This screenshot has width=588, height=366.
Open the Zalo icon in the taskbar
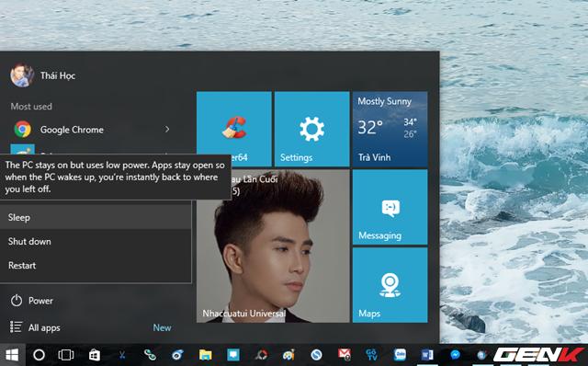pyautogui.click(x=400, y=354)
